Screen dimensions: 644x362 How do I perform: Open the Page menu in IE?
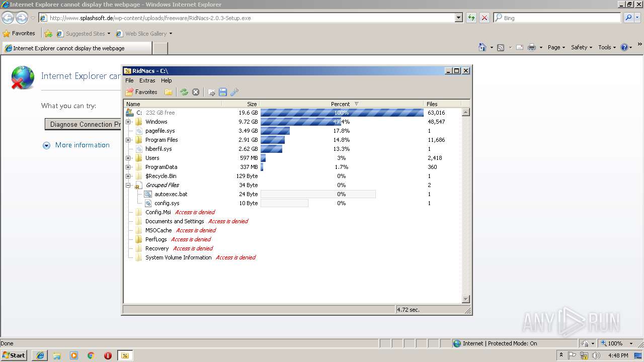[556, 47]
